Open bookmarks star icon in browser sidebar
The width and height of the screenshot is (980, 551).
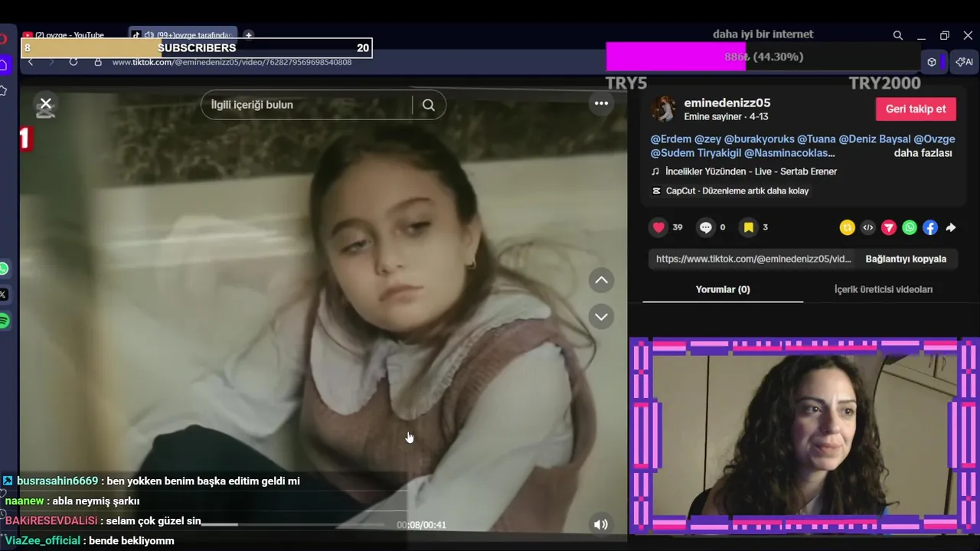[3, 90]
